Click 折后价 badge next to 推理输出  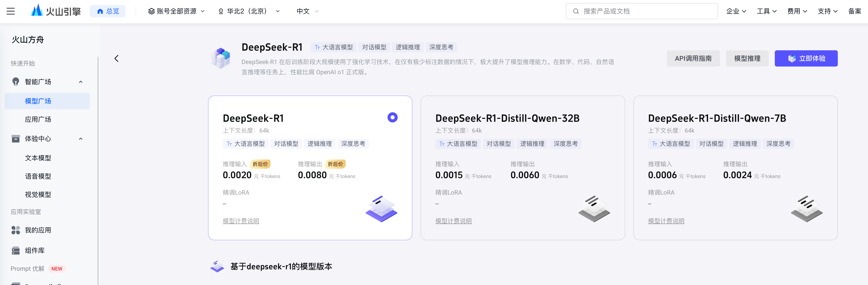point(335,164)
